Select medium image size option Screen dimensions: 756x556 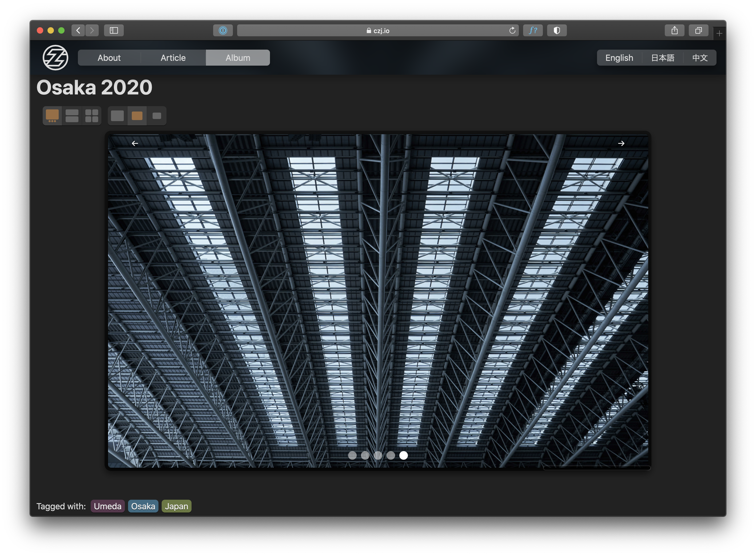point(137,116)
